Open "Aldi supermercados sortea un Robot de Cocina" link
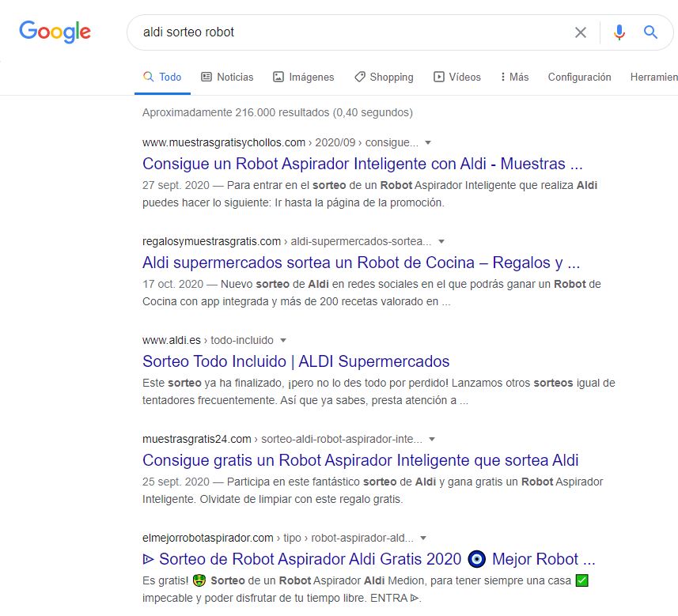 361,263
